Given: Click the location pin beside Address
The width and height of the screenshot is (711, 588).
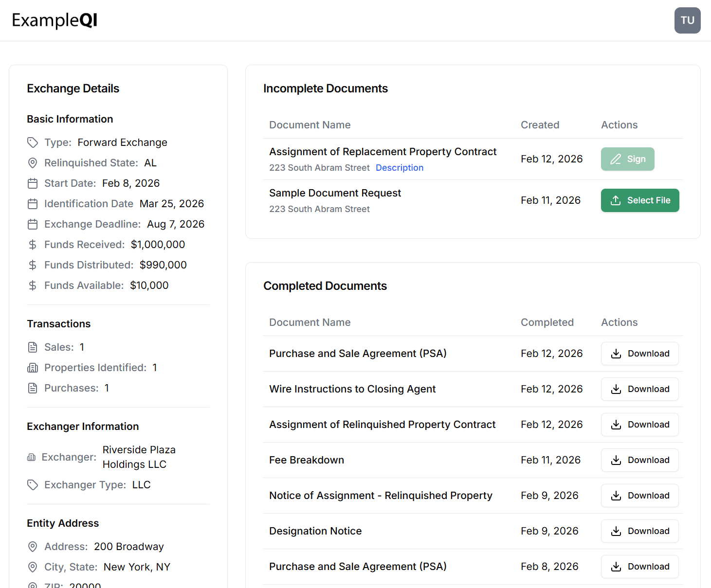Looking at the screenshot, I should (33, 547).
